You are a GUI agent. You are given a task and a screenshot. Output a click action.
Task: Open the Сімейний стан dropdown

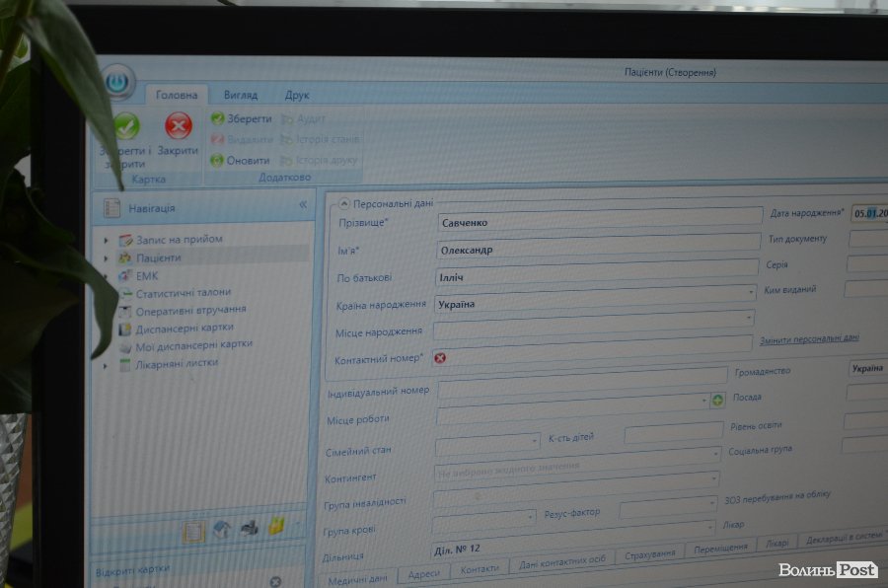pyautogui.click(x=534, y=445)
